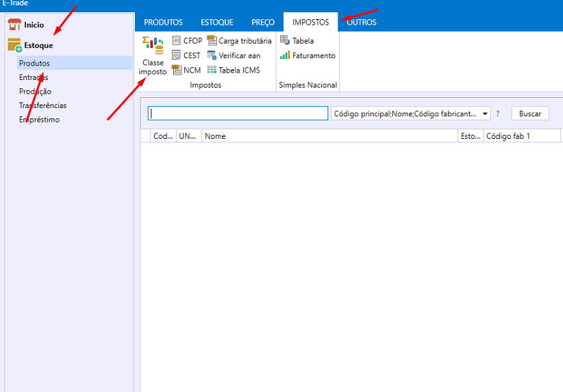Click Verificar ean icon

click(212, 55)
